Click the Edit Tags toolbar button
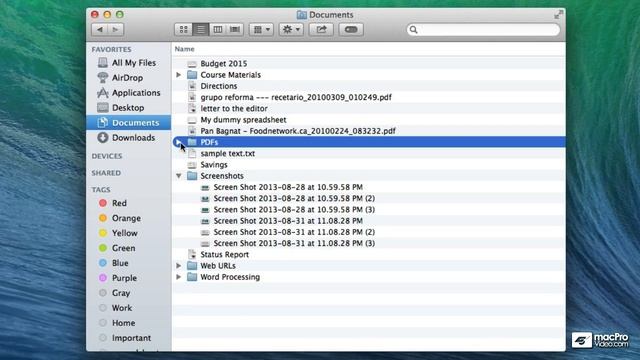This screenshot has width=640, height=360. 351,29
